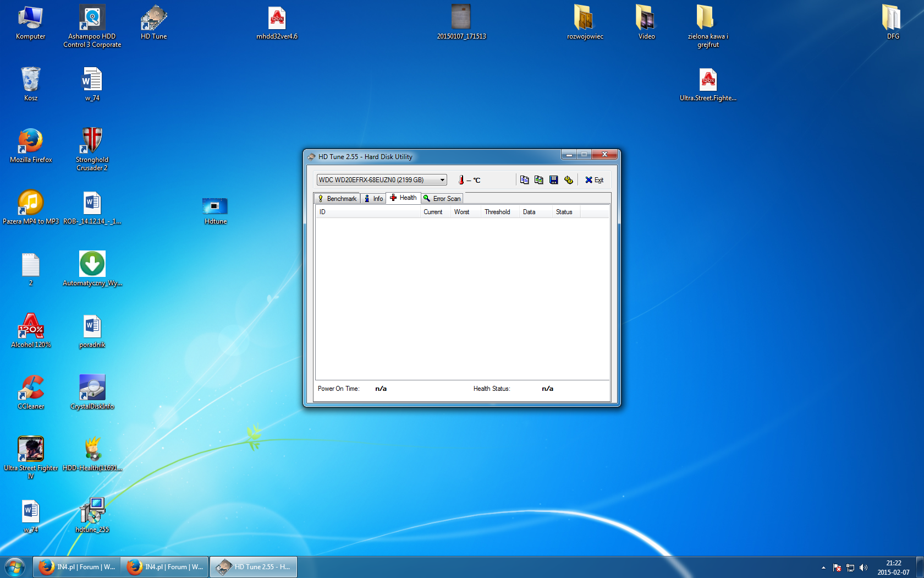This screenshot has width=924, height=578.
Task: Click the Status column header
Action: (x=566, y=212)
